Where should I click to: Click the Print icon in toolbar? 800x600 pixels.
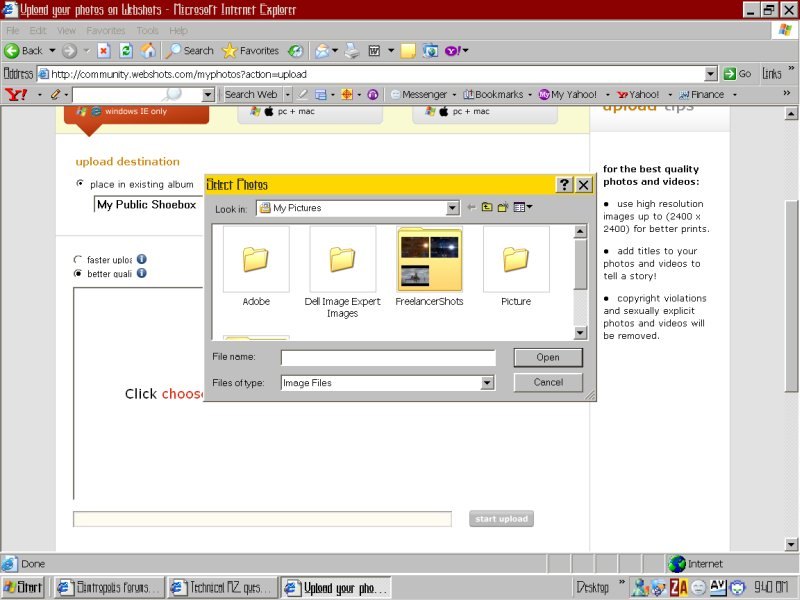352,51
